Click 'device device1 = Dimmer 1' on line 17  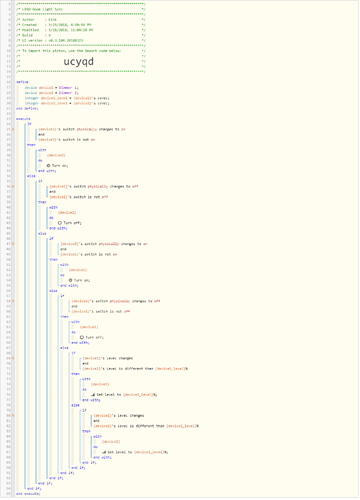[x=52, y=88]
